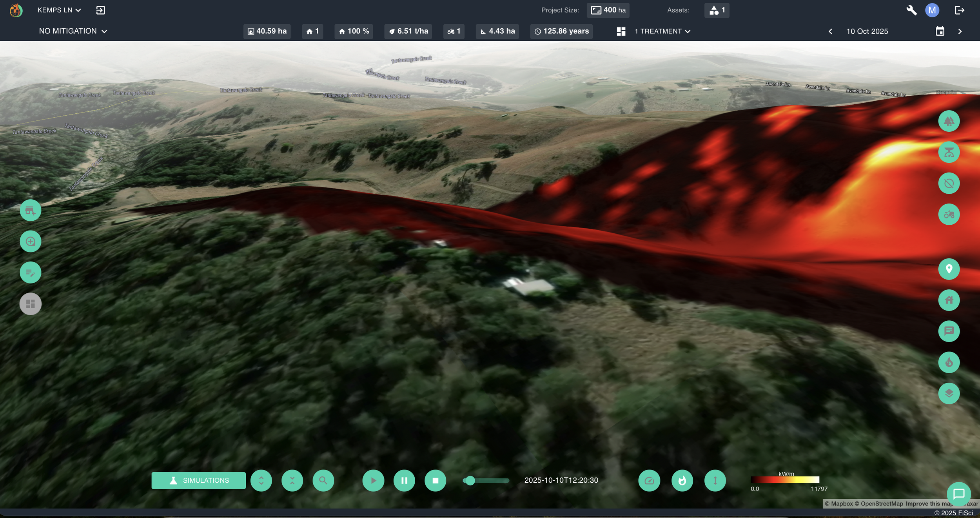This screenshot has width=980, height=518.
Task: Open the SIMULATIONS panel
Action: 198,480
